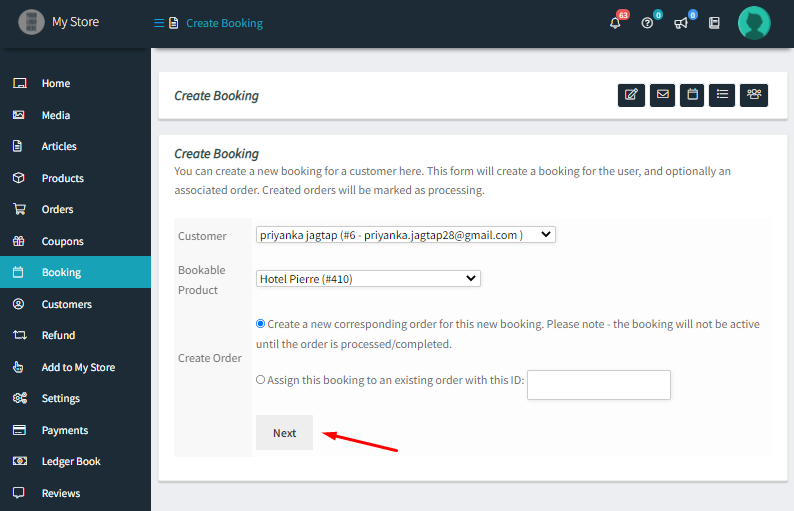The width and height of the screenshot is (794, 511).
Task: Toggle the hamburger menu icon
Action: tap(158, 23)
